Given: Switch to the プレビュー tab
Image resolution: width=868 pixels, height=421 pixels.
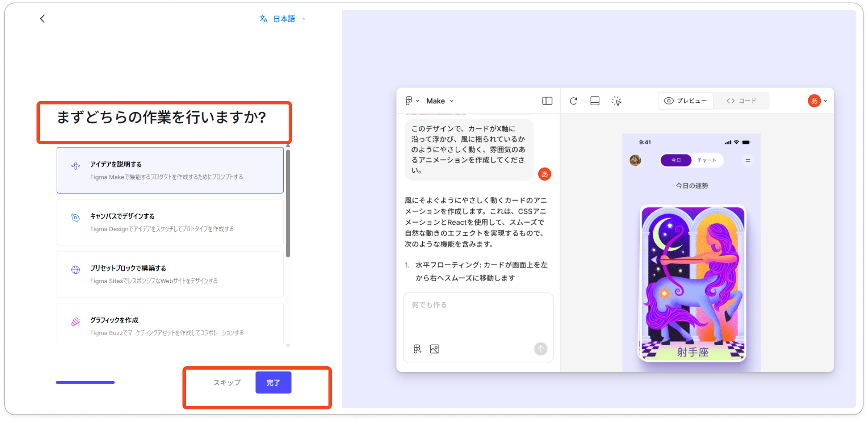Looking at the screenshot, I should (x=686, y=101).
